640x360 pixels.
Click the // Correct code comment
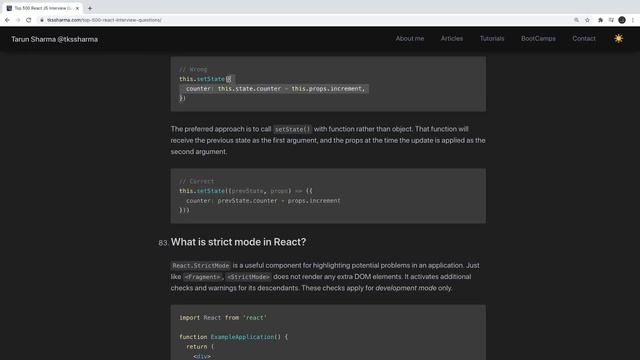[x=196, y=181]
